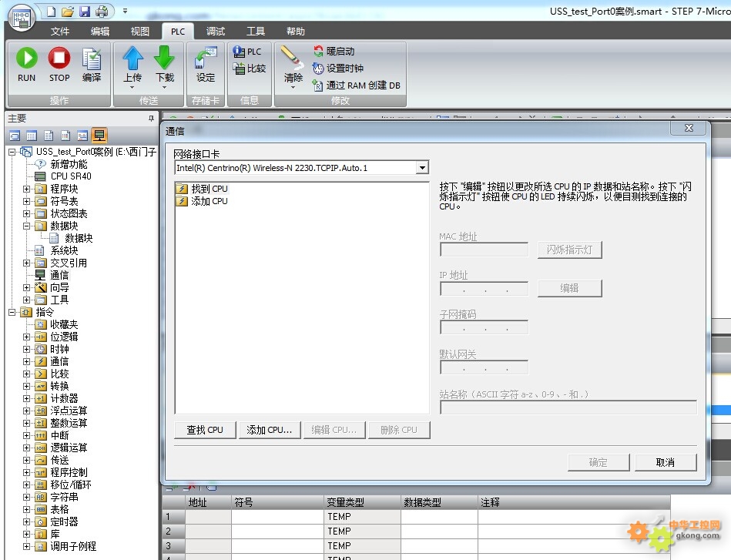Collapse the 指令 tree node
Viewport: 731px width, 560px height.
click(x=12, y=312)
